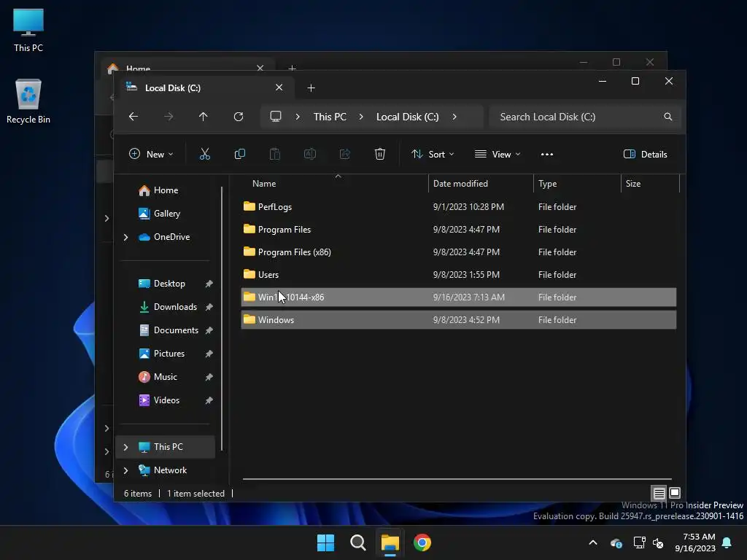The height and width of the screenshot is (560, 747).
Task: Switch to details list view icon
Action: click(x=659, y=493)
